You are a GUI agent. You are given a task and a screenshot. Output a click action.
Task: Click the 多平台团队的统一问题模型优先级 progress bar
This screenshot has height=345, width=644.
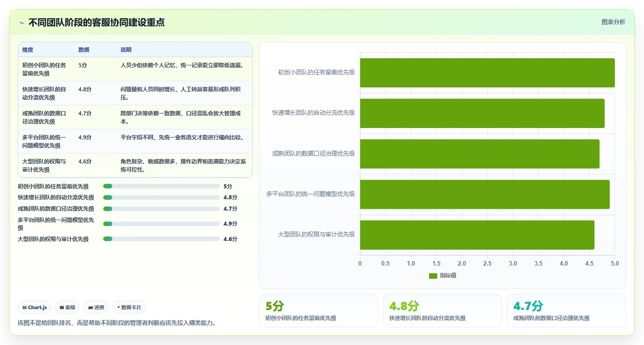point(161,224)
